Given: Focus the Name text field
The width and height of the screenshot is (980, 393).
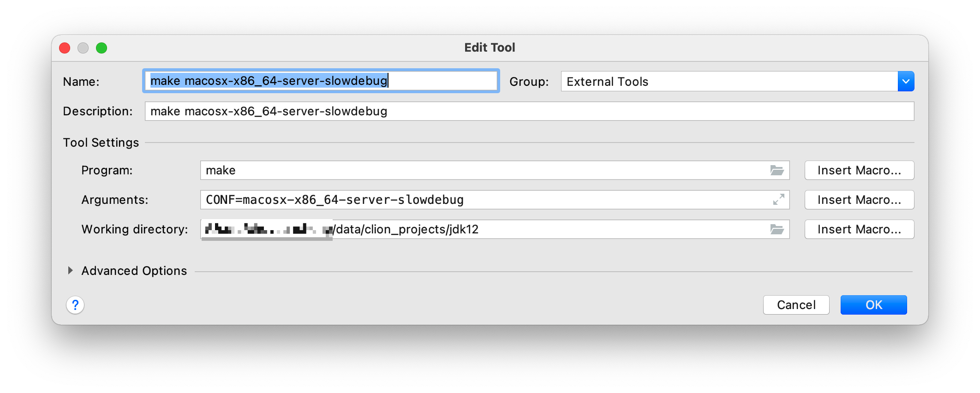Looking at the screenshot, I should [x=321, y=81].
